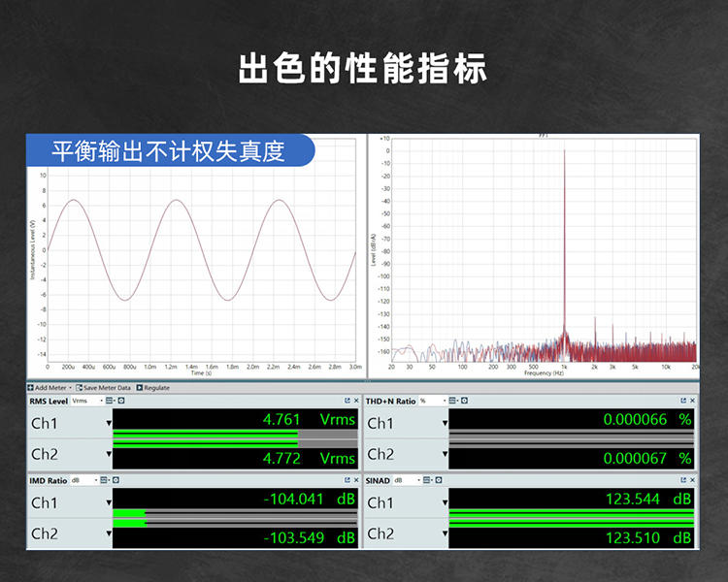Open settings icon on SINAD meter header
Image resolution: width=728 pixels, height=582 pixels.
439,480
